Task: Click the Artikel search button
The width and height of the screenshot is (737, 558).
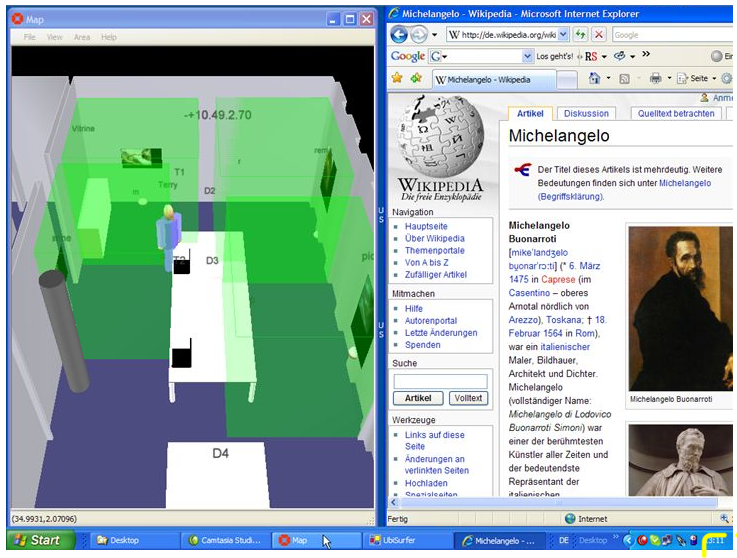Action: (x=418, y=398)
